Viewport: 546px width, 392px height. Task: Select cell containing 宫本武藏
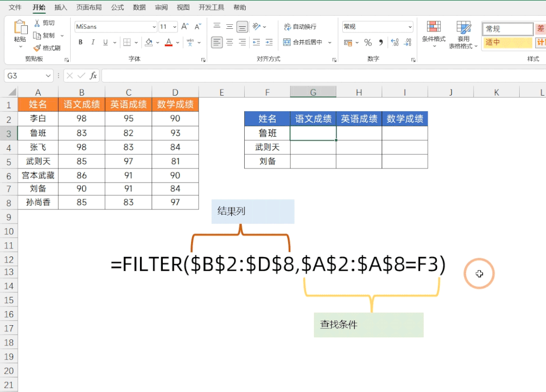point(38,176)
